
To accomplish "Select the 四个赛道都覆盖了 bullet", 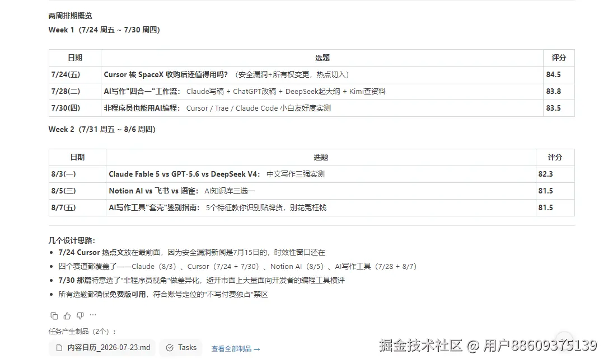I will pyautogui.click(x=237, y=266).
